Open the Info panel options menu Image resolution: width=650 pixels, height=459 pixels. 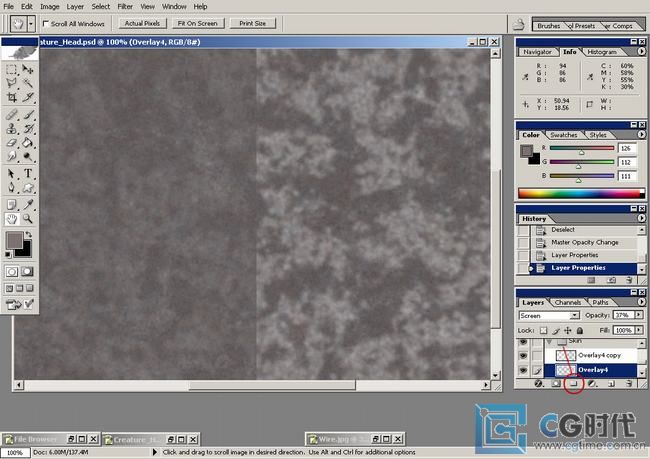(x=641, y=51)
